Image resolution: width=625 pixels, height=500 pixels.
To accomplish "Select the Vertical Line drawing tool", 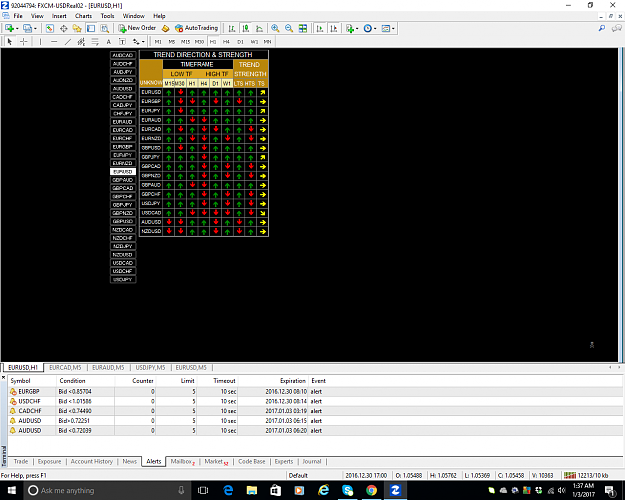I will click(x=40, y=41).
